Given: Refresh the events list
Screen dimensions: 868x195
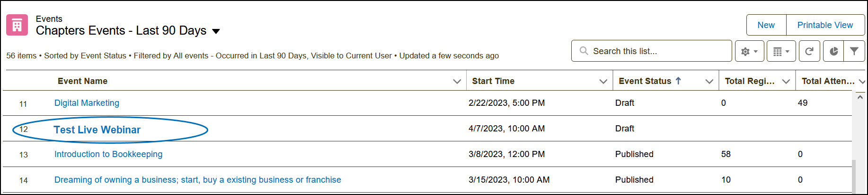Looking at the screenshot, I should click(x=809, y=51).
